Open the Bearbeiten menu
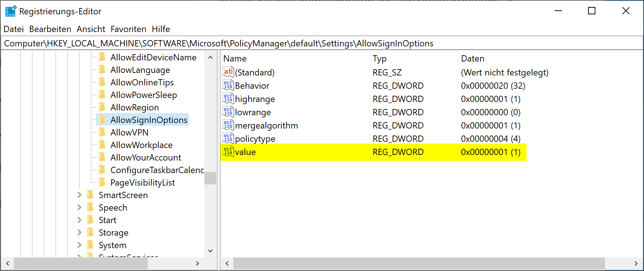Viewport: 644px width, 271px height. (50, 29)
